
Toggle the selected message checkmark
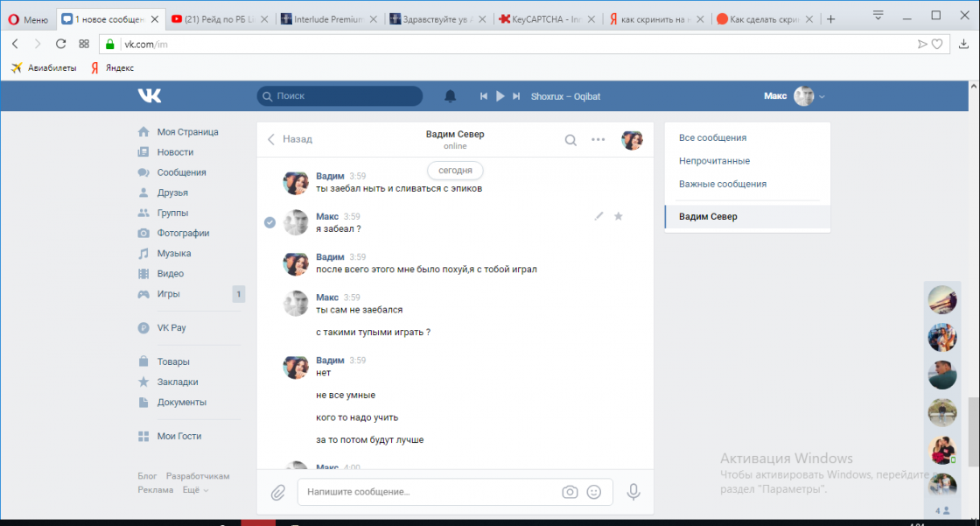[270, 222]
